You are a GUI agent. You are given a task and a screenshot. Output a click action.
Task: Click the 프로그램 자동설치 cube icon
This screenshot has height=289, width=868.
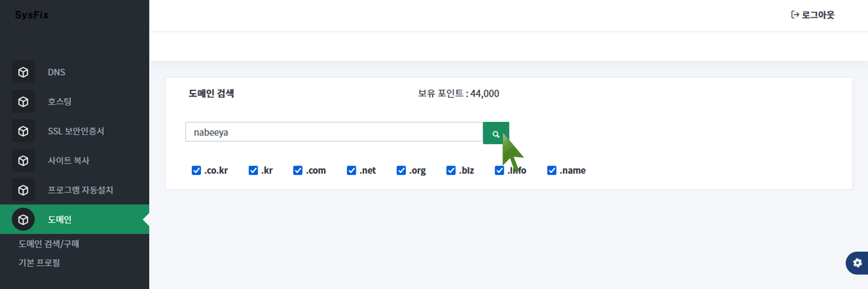pyautogui.click(x=23, y=190)
